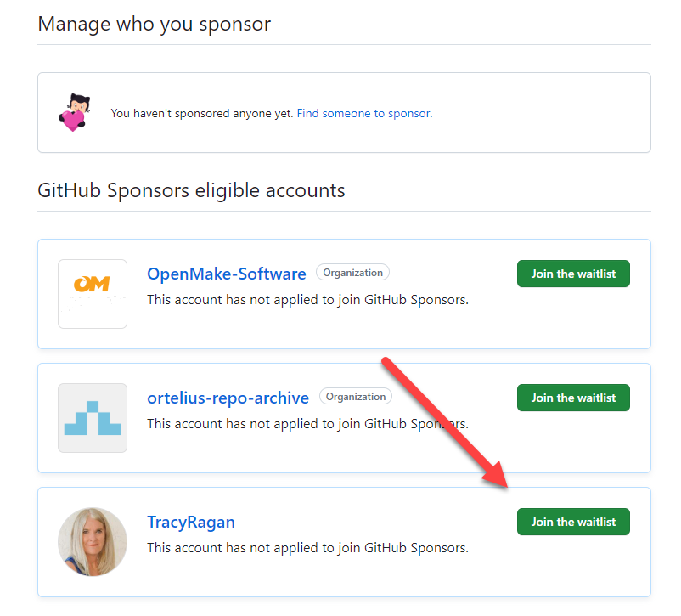Viewport: 681px width, 616px height.
Task: Go to the TracyRagan account link
Action: (191, 522)
